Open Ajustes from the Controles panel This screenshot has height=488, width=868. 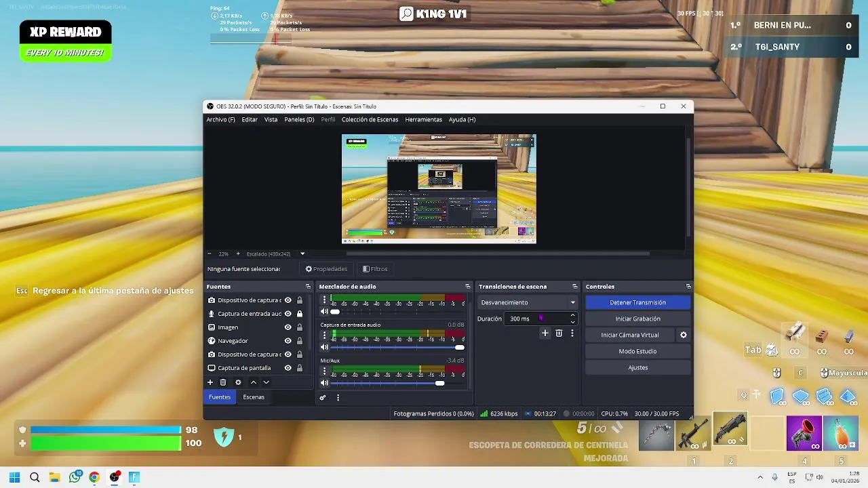(x=637, y=367)
